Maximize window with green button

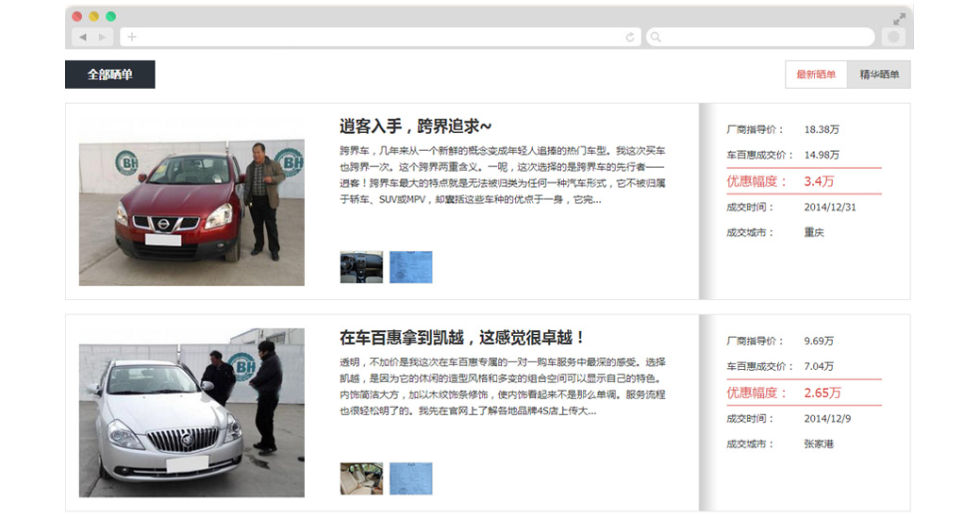click(110, 16)
